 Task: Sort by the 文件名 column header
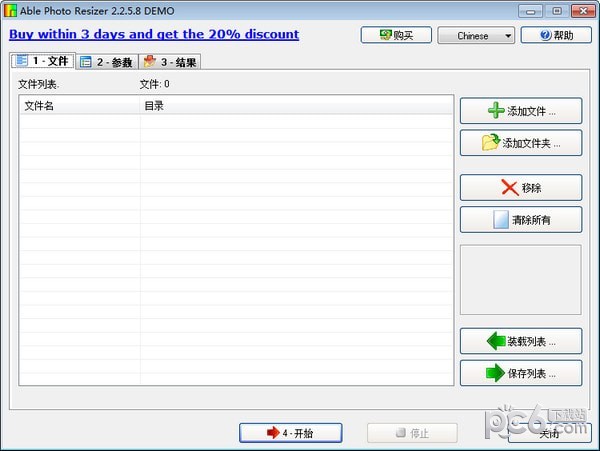tap(80, 106)
